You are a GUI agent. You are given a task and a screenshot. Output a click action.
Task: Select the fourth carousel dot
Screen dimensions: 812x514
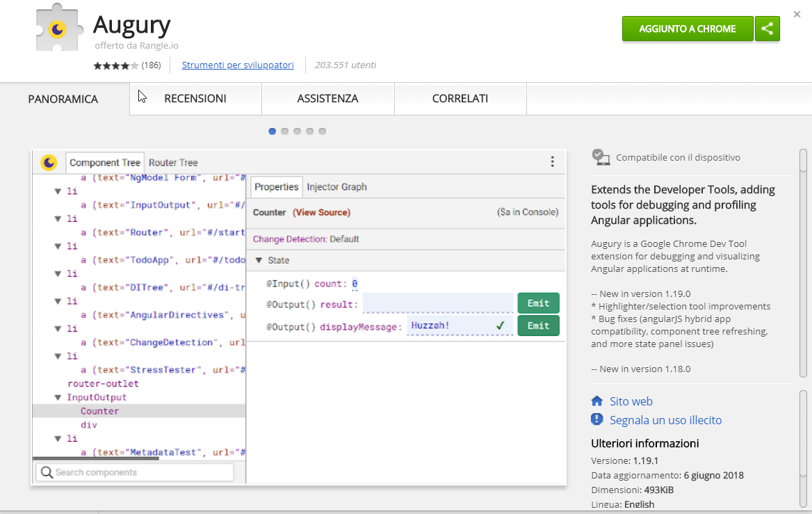[309, 131]
